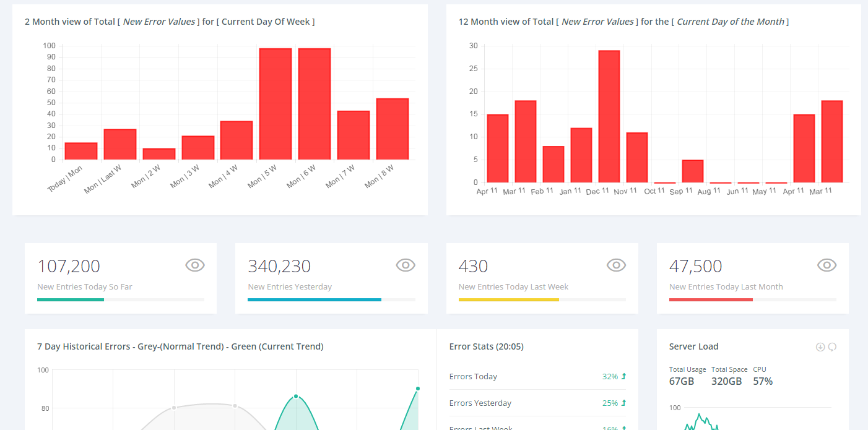Viewport: 868px width, 430px height.
Task: Click the Today | Mon bar in 2 Month chart
Action: point(81,151)
